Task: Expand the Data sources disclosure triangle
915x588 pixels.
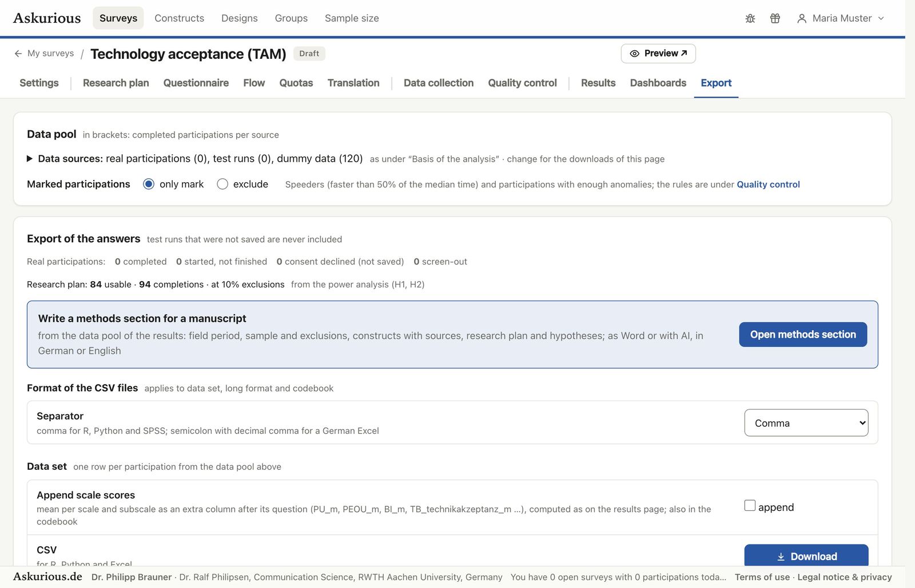Action: (x=30, y=159)
